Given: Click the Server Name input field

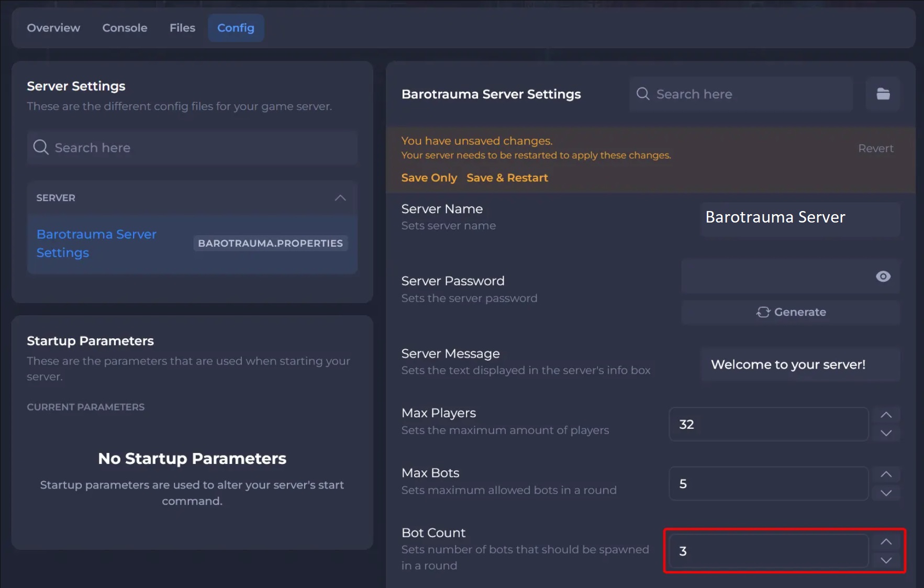Looking at the screenshot, I should pos(800,218).
